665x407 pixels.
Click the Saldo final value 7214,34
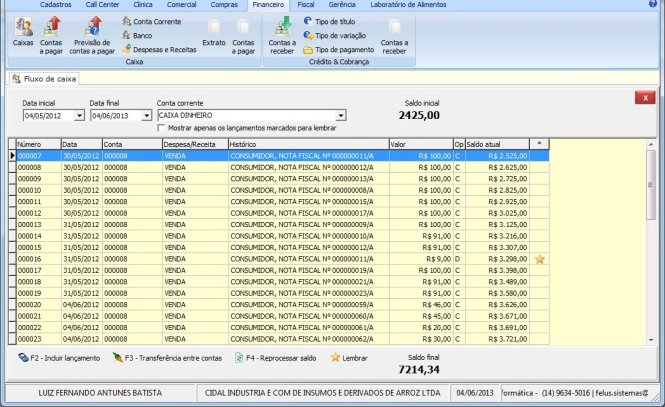[419, 370]
